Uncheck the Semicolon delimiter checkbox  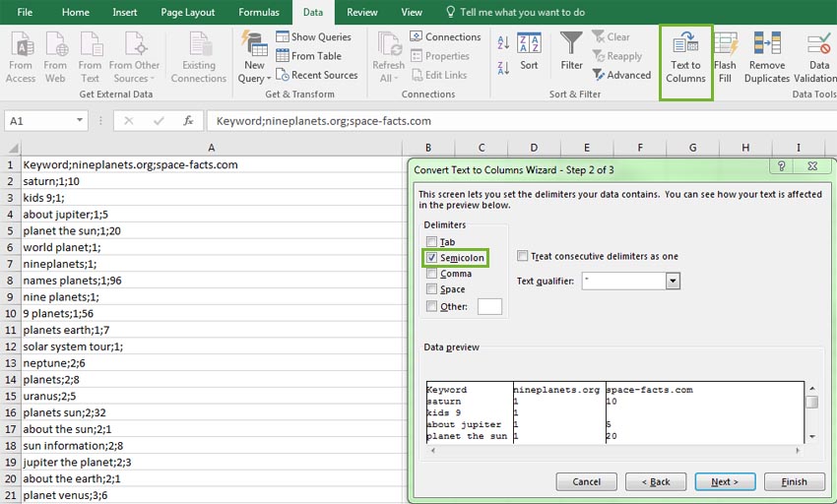point(431,258)
